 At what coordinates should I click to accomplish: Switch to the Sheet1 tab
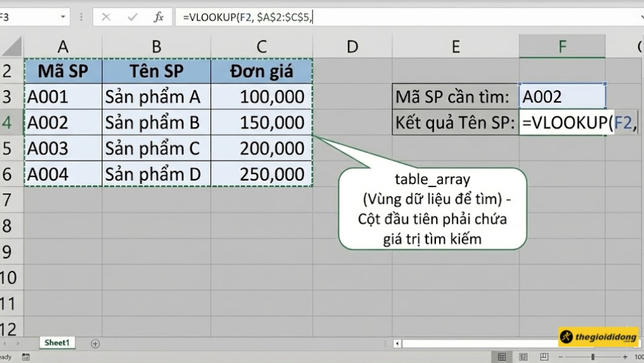pyautogui.click(x=57, y=342)
